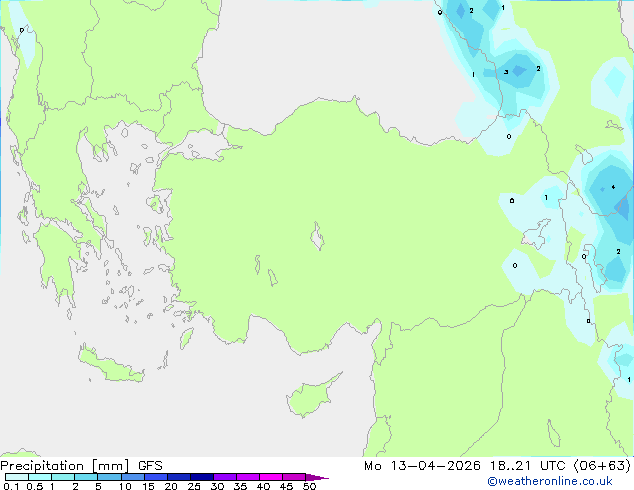Select the 45–50 mm legend color swatch

pos(294,477)
